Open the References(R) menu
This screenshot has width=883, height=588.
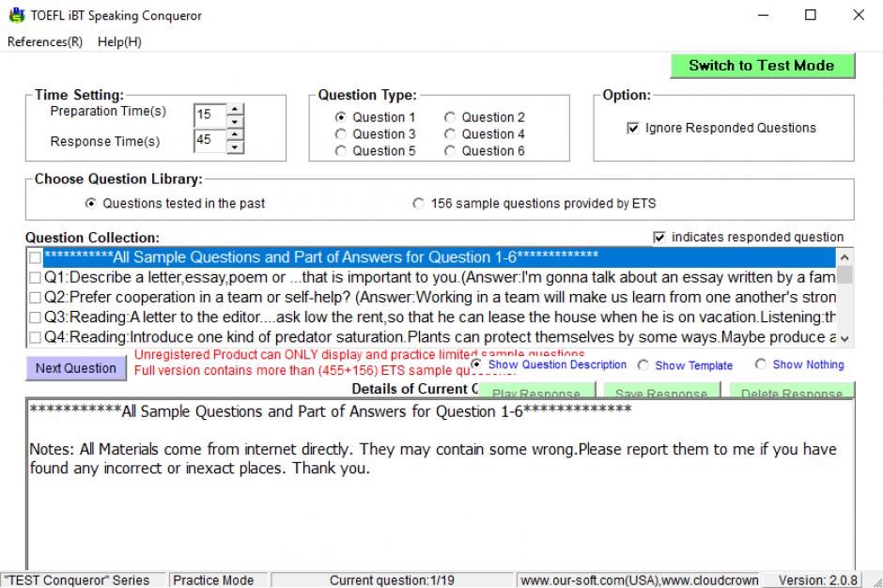[45, 41]
